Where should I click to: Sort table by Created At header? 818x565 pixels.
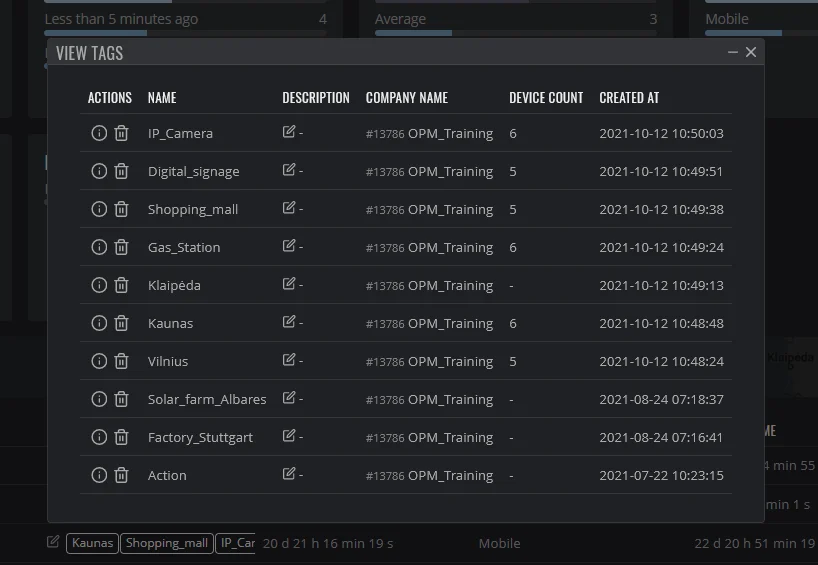pos(629,98)
